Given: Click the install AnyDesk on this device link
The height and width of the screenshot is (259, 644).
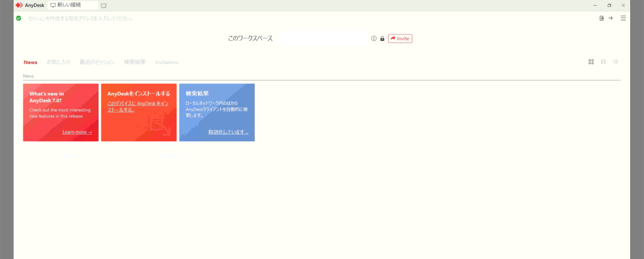Looking at the screenshot, I should (x=138, y=107).
